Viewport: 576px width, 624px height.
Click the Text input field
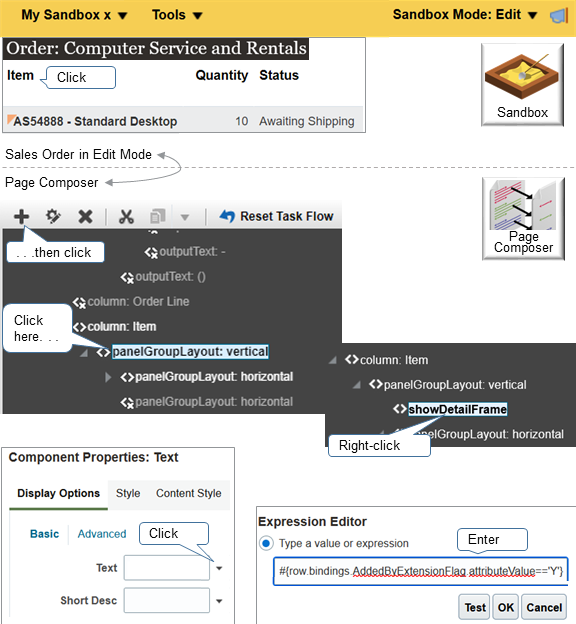[167, 568]
